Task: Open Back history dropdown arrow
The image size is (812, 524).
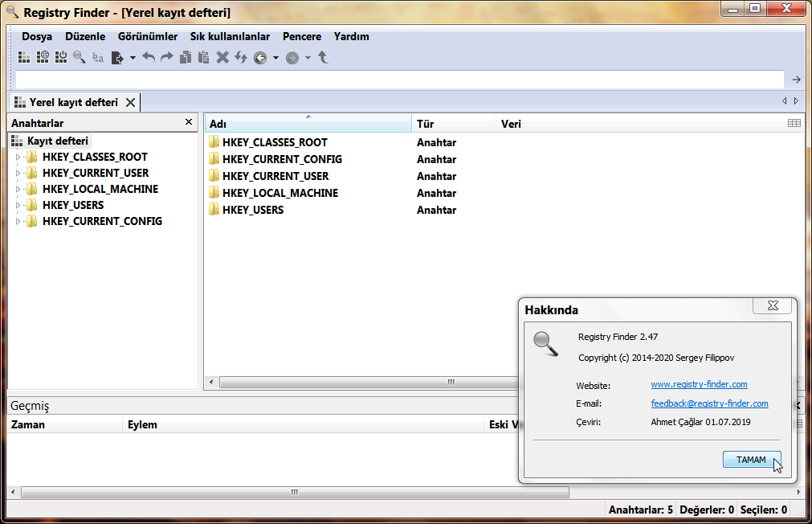Action: click(x=275, y=58)
